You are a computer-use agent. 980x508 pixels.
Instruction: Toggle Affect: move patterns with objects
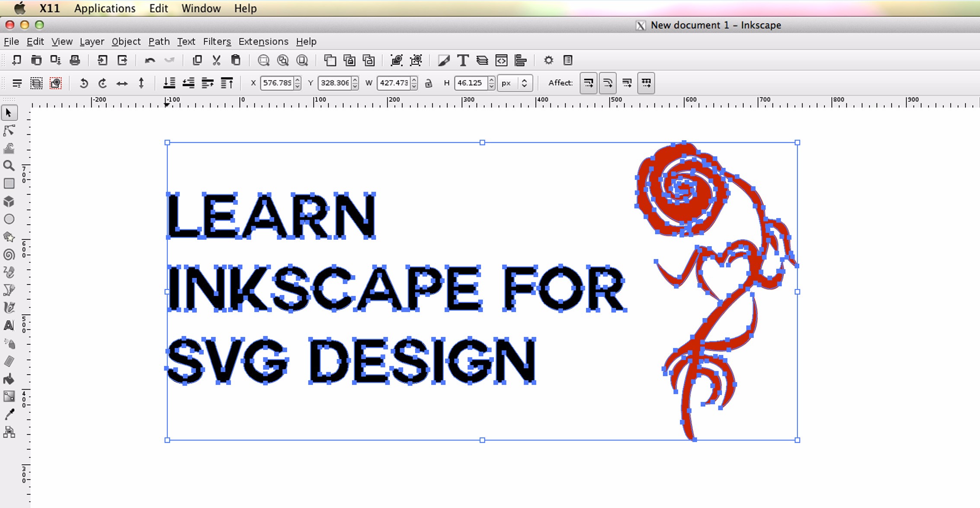pyautogui.click(x=646, y=83)
